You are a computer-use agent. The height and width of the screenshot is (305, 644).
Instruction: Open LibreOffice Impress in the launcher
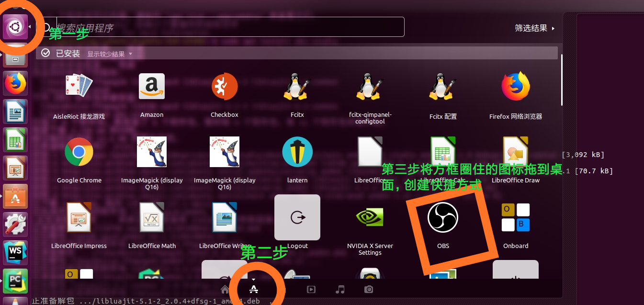[16, 168]
